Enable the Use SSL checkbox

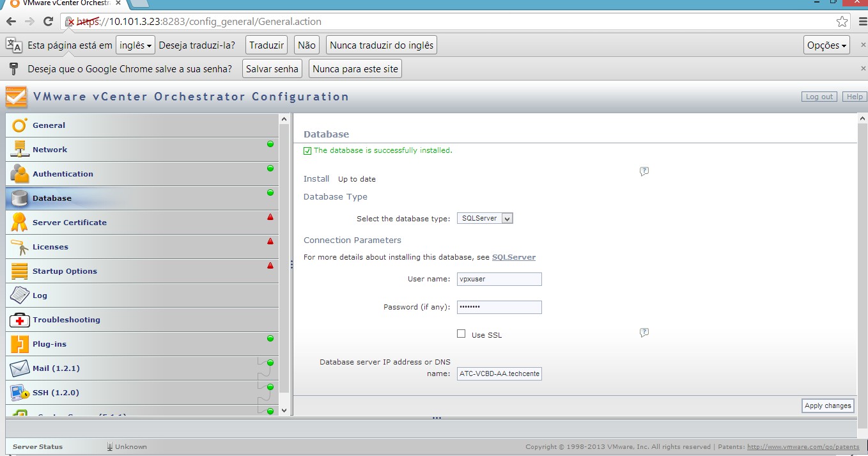[461, 334]
